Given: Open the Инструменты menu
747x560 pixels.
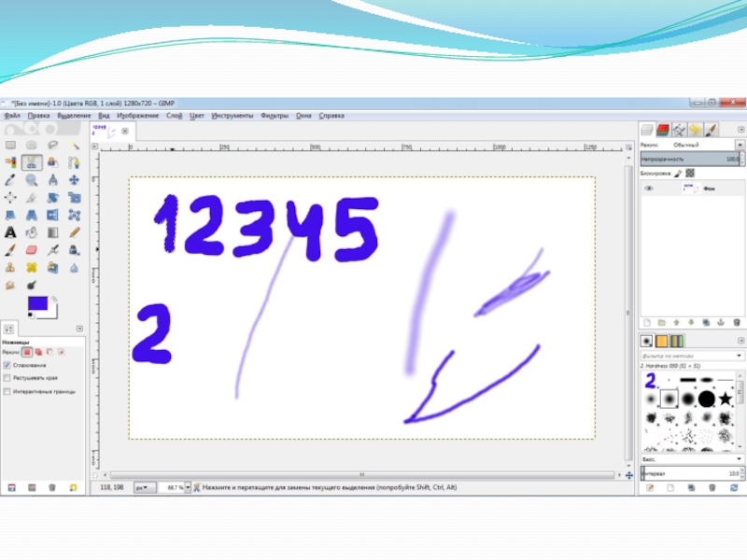Looking at the screenshot, I should pos(233,116).
